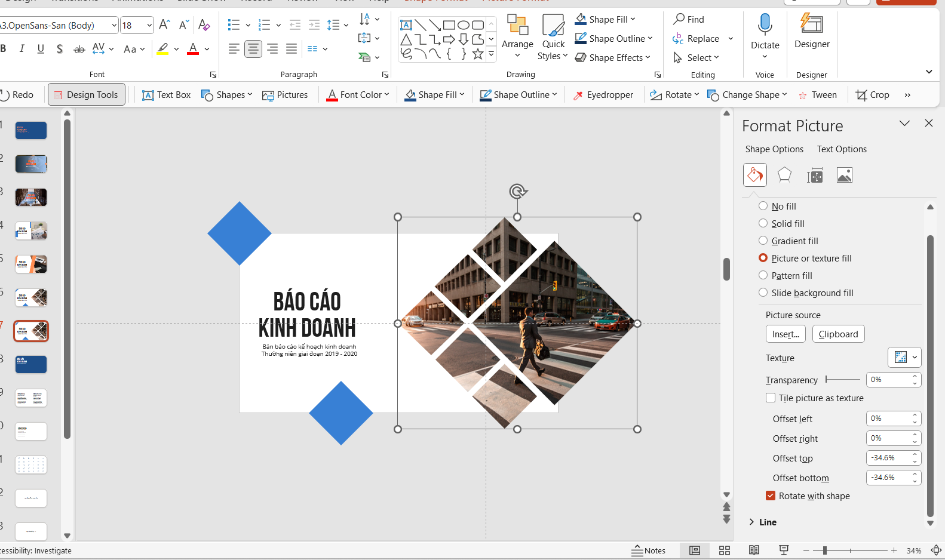Screen dimensions: 945x560
Task: Increase list indent level
Action: point(314,25)
